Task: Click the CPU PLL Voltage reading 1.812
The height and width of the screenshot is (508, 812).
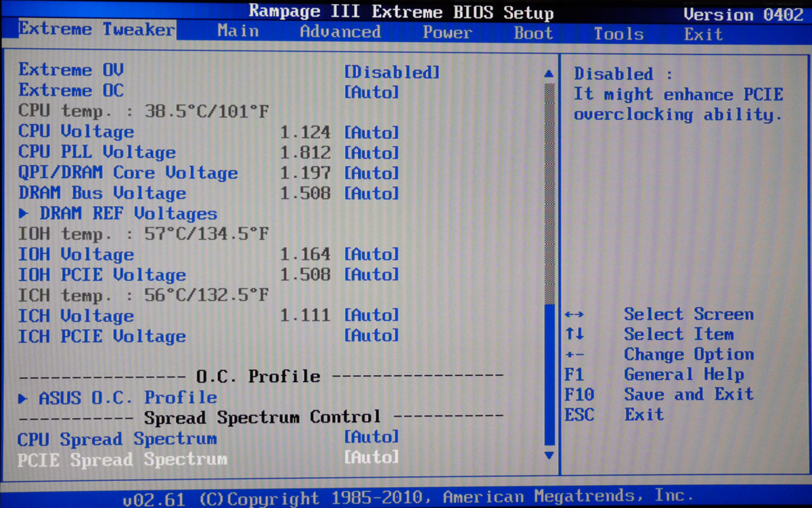Action: 306,153
